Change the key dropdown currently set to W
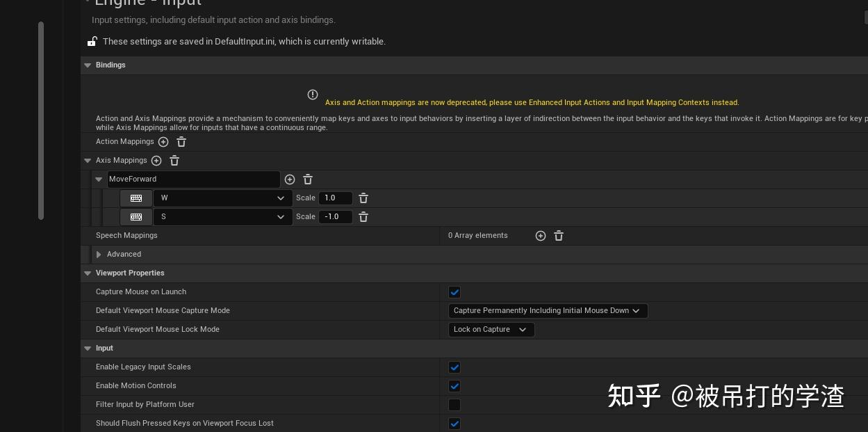This screenshot has height=432, width=868. tap(222, 198)
